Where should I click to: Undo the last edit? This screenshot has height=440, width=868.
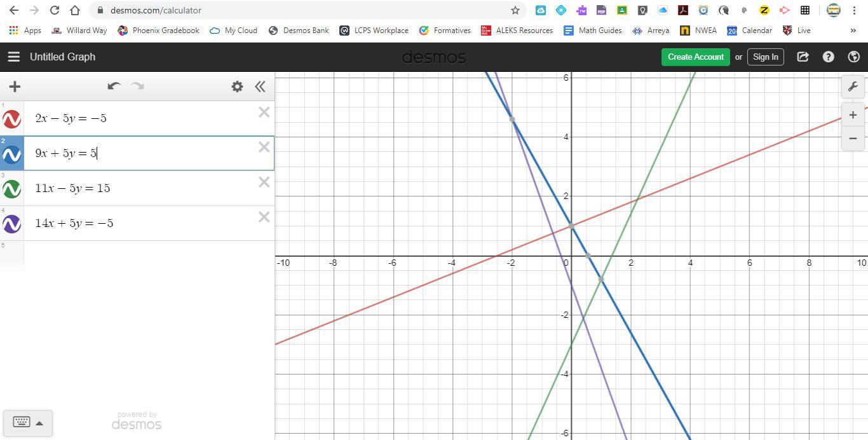click(x=114, y=86)
